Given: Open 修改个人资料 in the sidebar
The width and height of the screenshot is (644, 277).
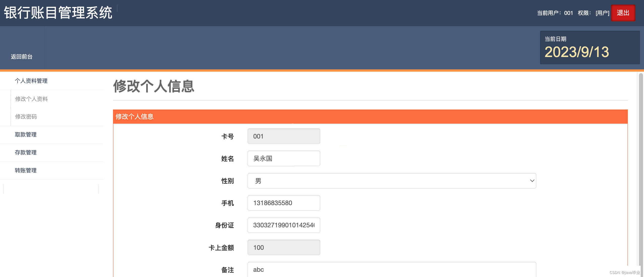Looking at the screenshot, I should coord(32,99).
